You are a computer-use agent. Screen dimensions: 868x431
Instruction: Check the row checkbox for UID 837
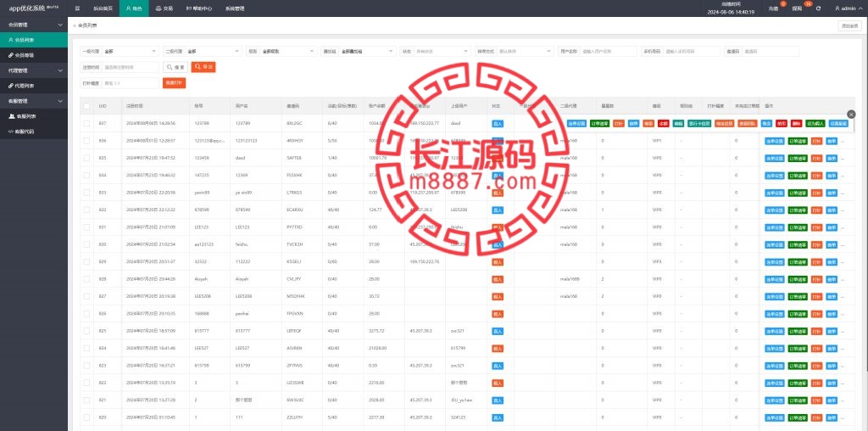86,124
